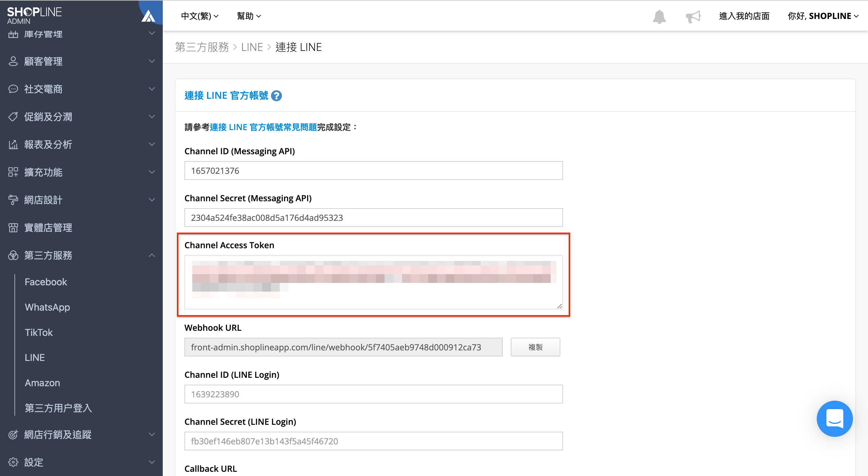Open 連接 LINE 官方帳號常見問題 link
868x476 pixels.
(x=263, y=127)
